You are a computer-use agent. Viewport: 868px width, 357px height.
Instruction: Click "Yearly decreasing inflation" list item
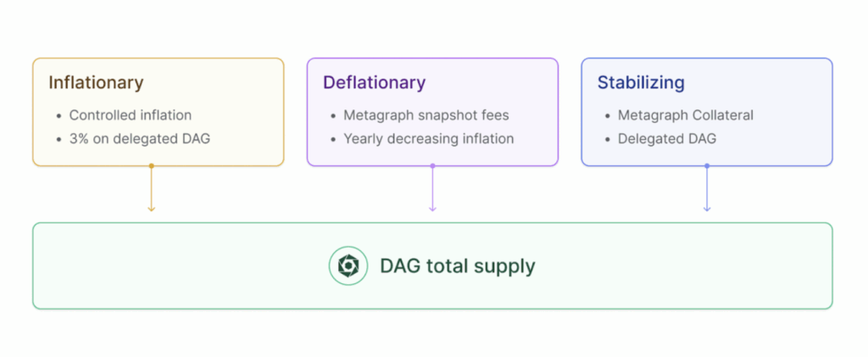(428, 138)
